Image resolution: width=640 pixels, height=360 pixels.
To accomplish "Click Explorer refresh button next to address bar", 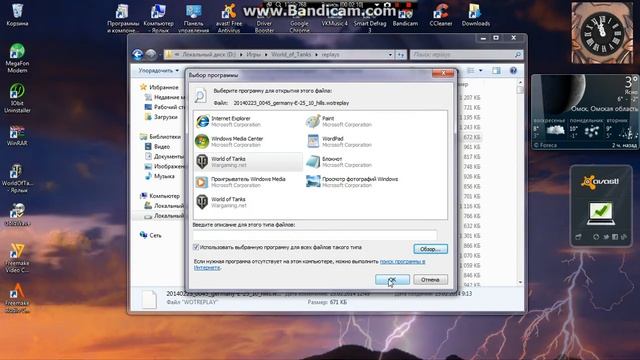I will coord(401,54).
